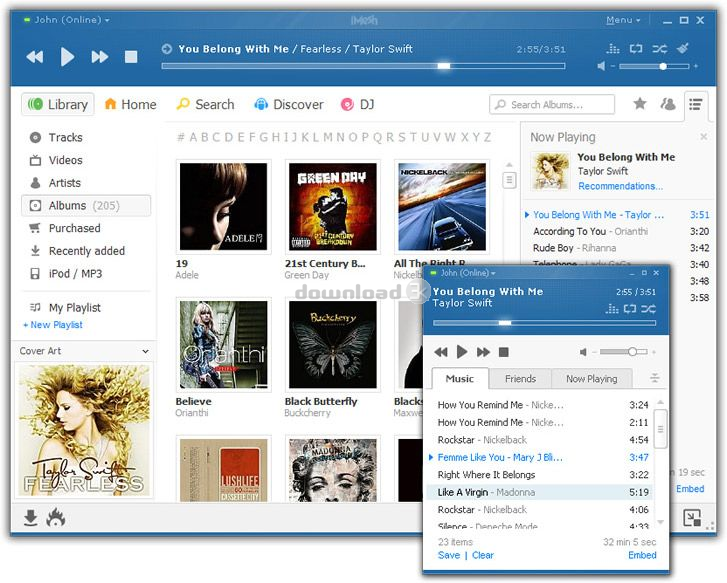
Task: Open the John (Online) status dropdown in main window
Action: (68, 20)
